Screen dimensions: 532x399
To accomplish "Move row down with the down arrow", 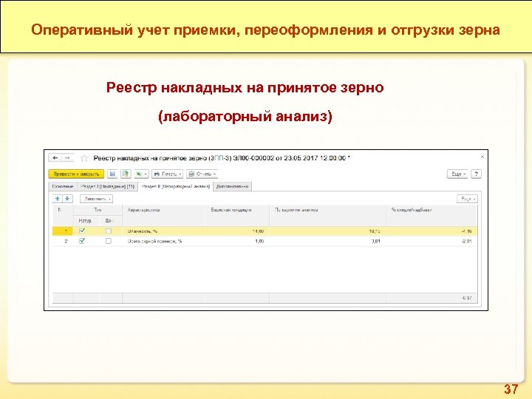I will [x=67, y=199].
